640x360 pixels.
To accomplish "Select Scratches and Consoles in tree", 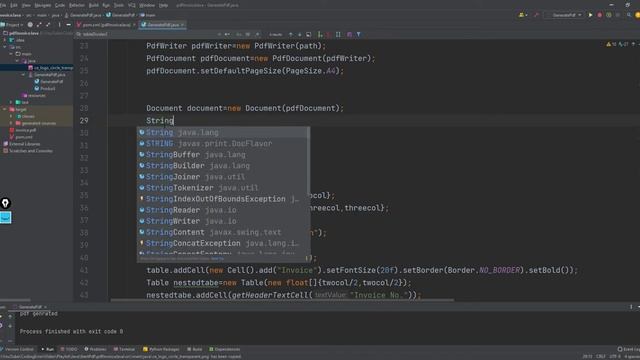I will pyautogui.click(x=28, y=151).
